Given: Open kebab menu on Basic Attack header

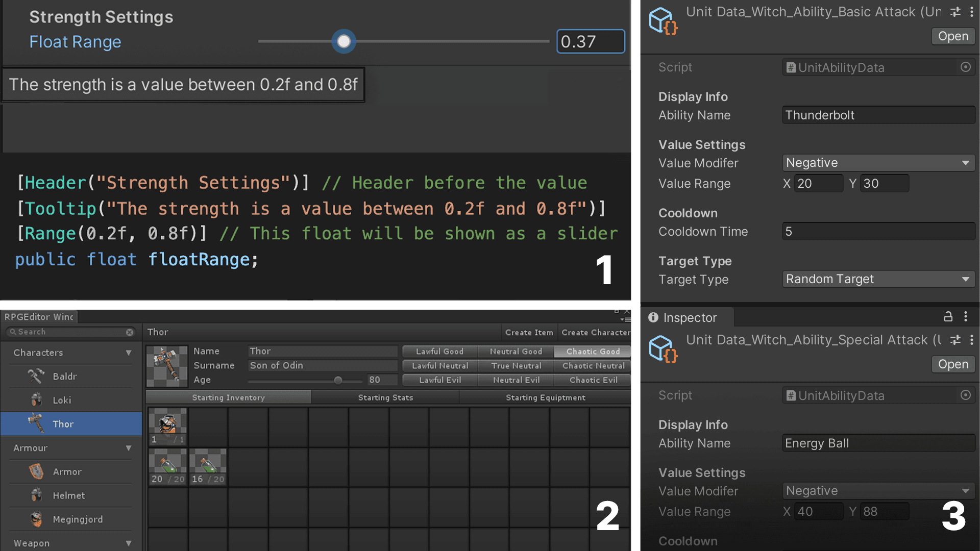Looking at the screenshot, I should tap(971, 12).
